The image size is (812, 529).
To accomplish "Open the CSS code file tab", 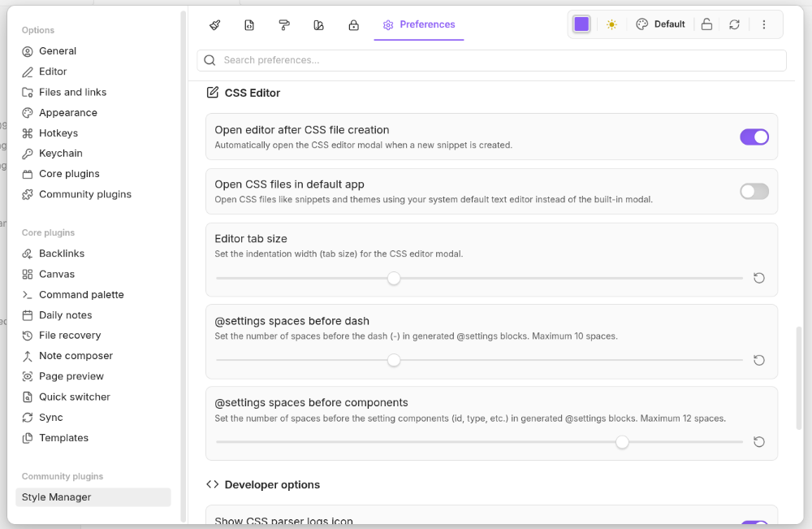I will pos(249,25).
